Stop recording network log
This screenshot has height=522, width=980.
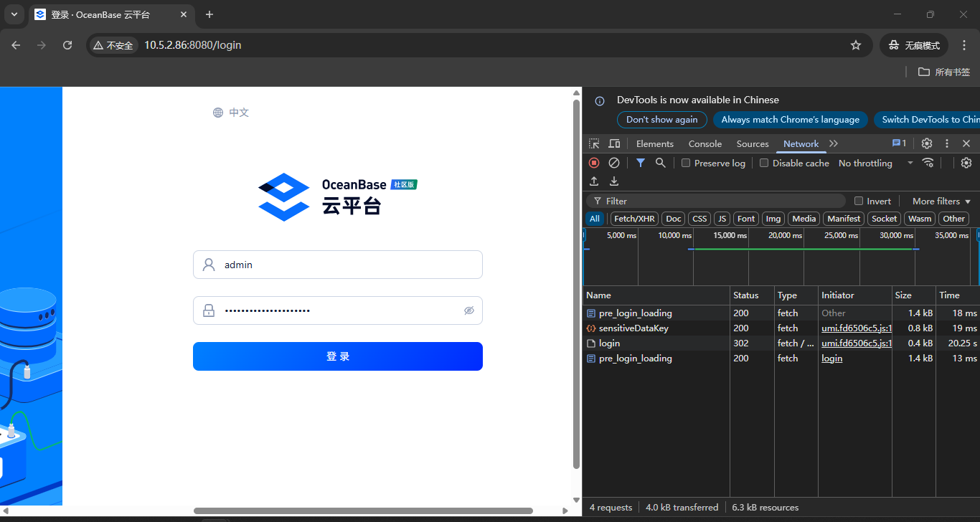coord(594,163)
